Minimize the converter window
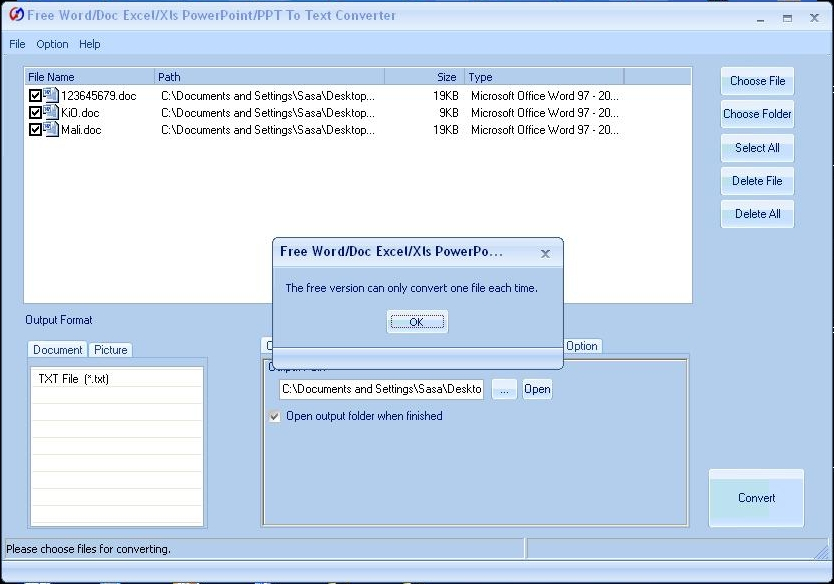The height and width of the screenshot is (584, 834). 761,19
